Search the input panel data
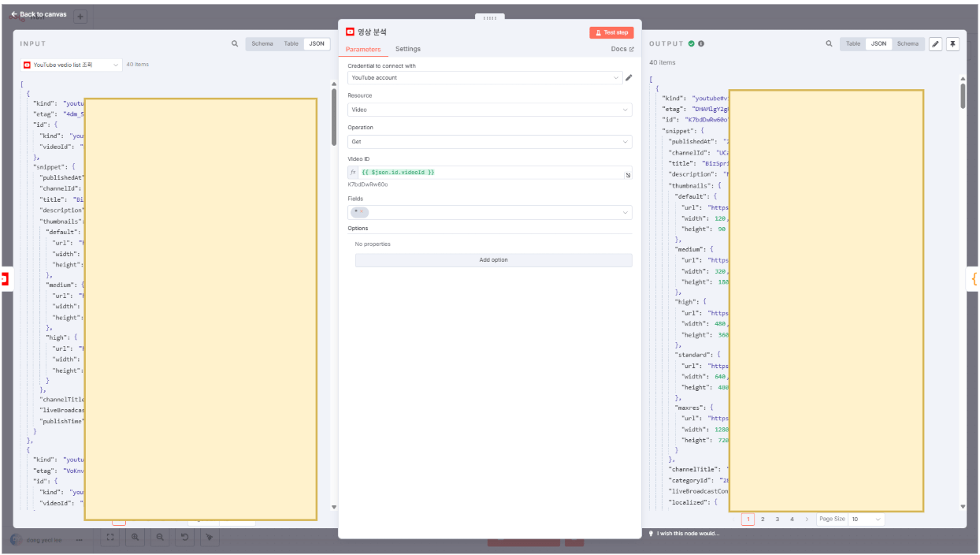Screen dimensions: 980x555 coord(235,44)
